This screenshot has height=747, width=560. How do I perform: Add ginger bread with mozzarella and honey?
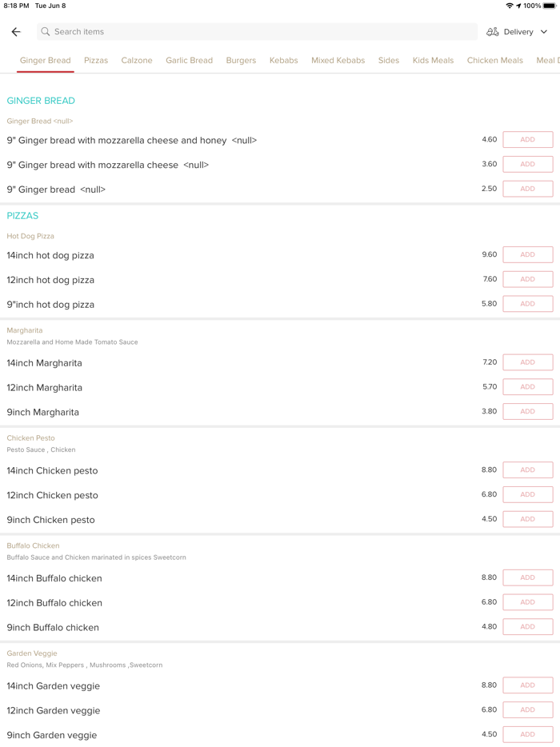click(x=527, y=140)
